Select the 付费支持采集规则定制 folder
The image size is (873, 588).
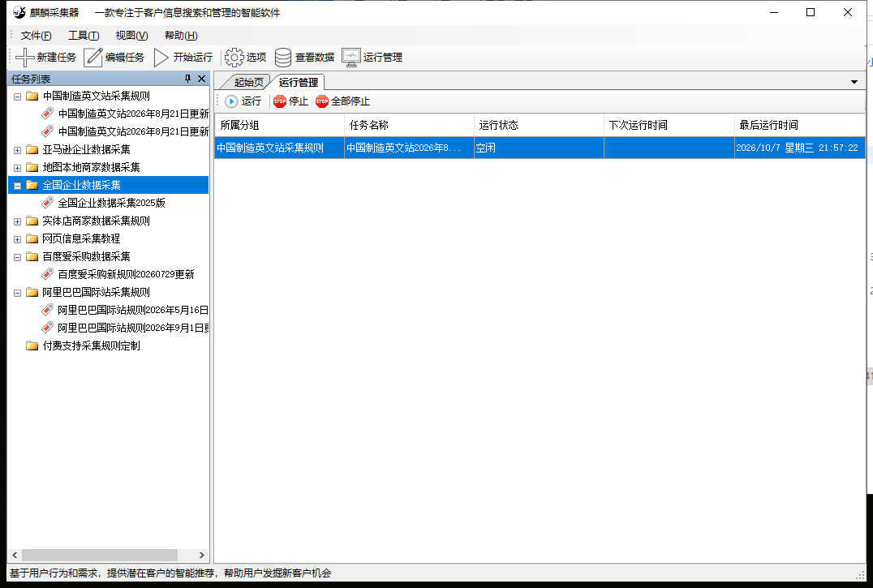point(92,346)
